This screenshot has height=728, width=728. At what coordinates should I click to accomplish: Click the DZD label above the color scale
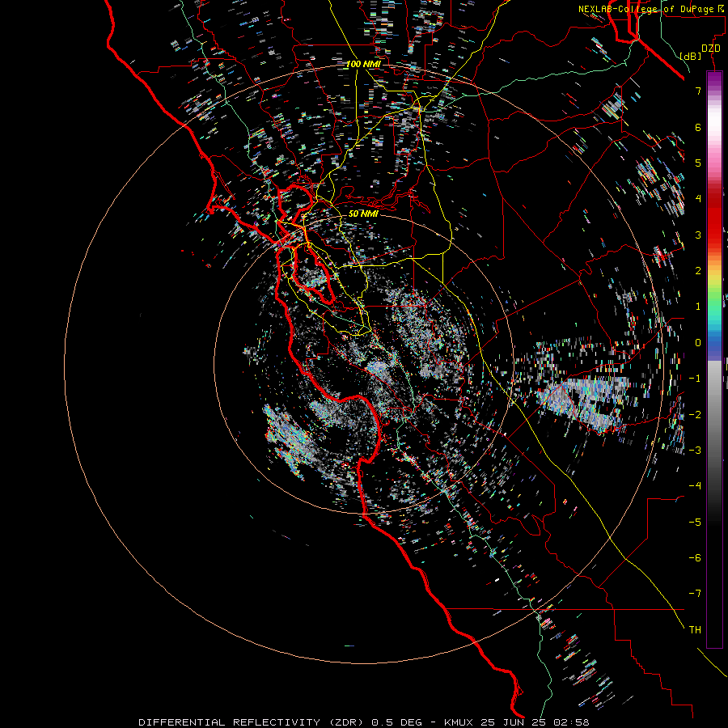tap(711, 49)
